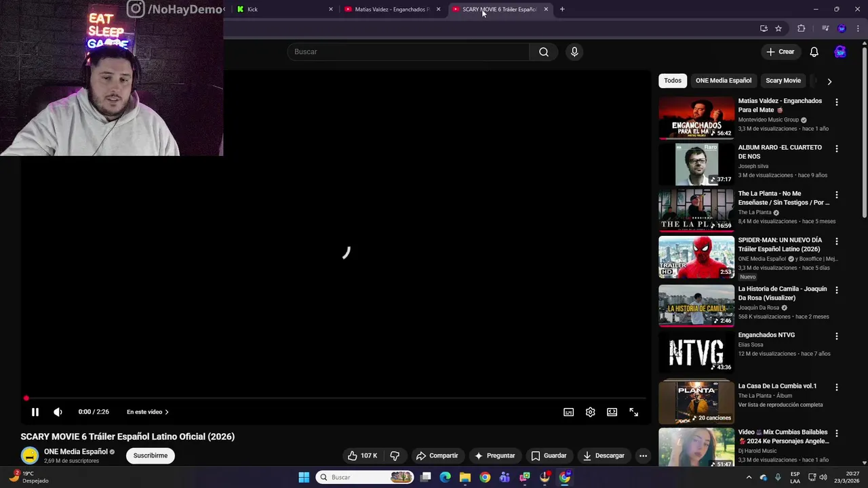Viewport: 868px width, 488px height.
Task: Open The La Planta No Me Enseñaste thumbnail
Action: [696, 210]
